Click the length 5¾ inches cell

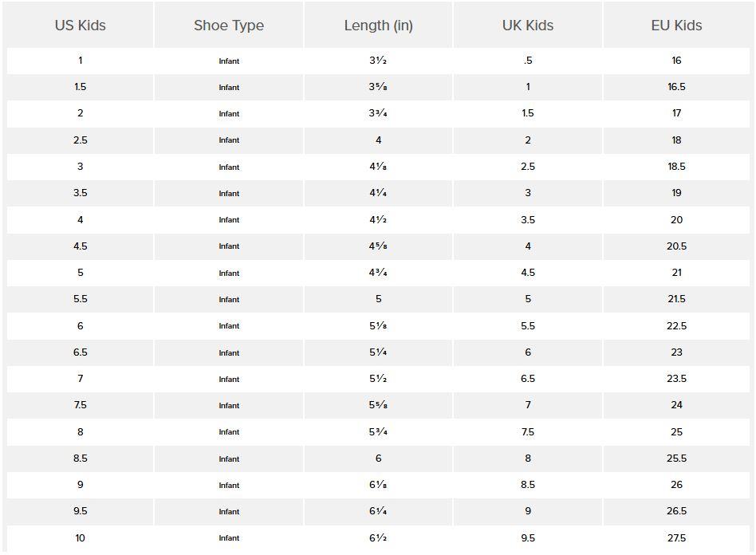378,432
